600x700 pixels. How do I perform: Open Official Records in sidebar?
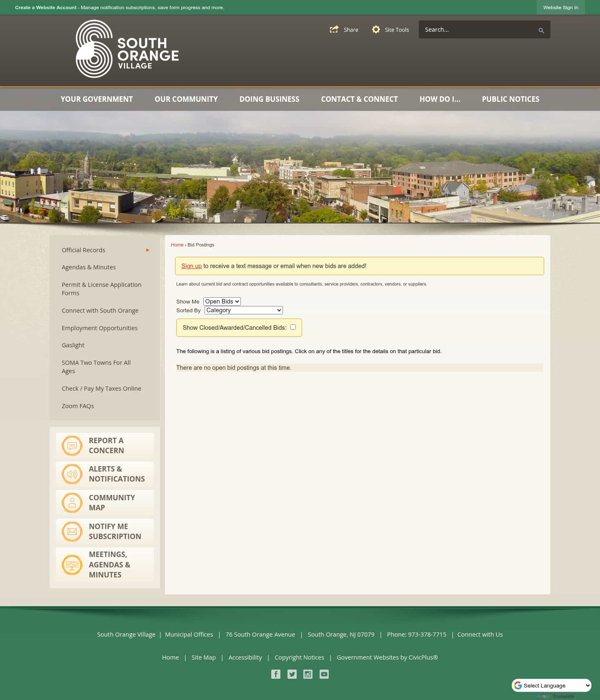pyautogui.click(x=83, y=250)
